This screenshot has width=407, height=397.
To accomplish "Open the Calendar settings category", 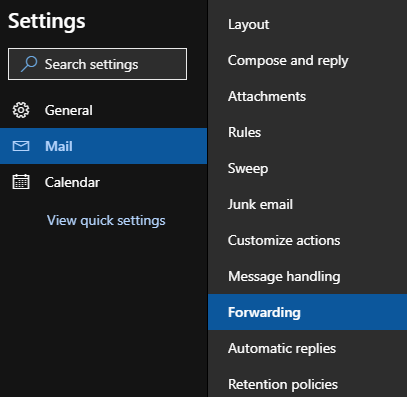I will point(103,182).
